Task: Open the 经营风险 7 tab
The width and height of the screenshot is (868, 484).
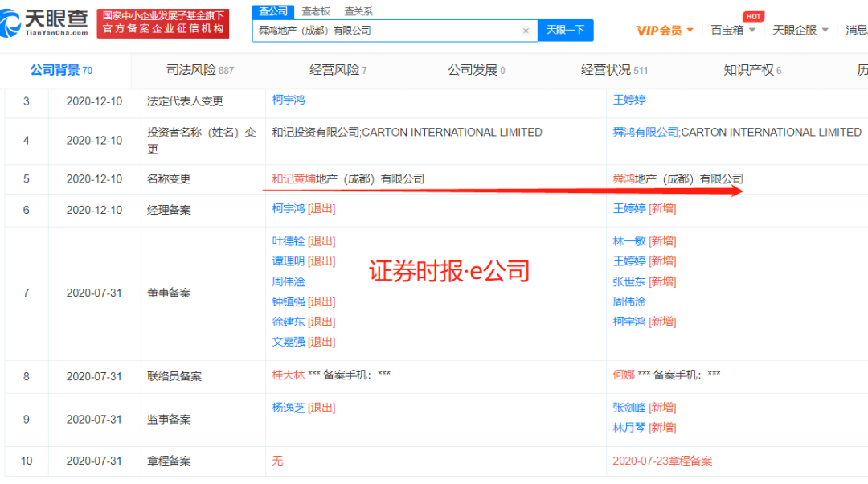Action: click(338, 70)
